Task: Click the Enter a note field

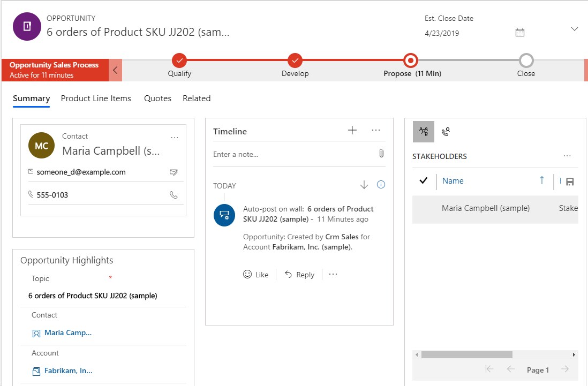Action: coord(292,154)
